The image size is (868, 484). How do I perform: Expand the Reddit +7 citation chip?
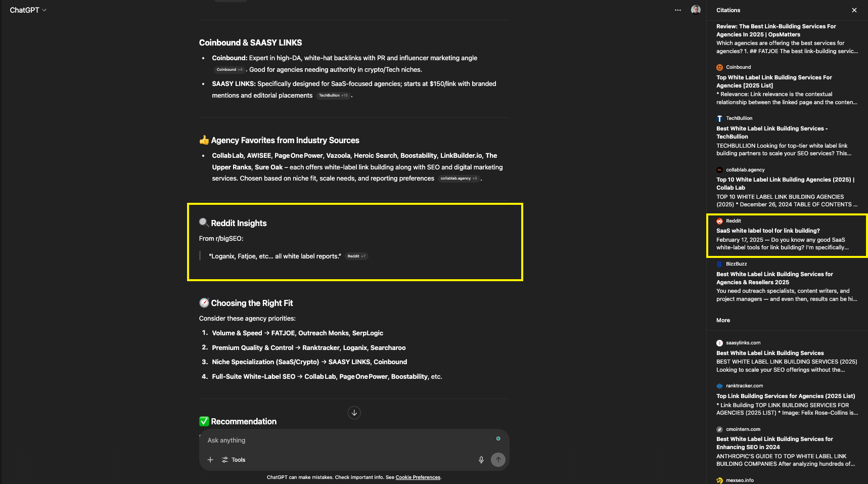pos(356,256)
